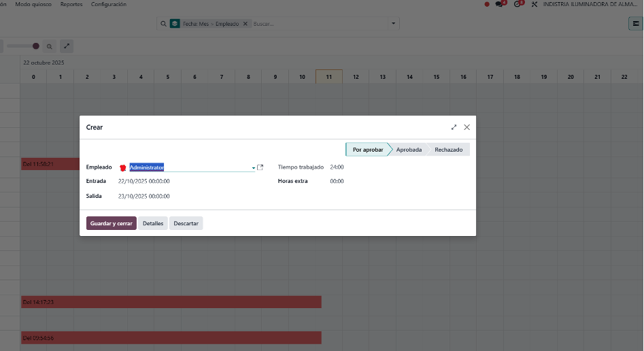Toggle the search options dropdown arrow

click(393, 24)
